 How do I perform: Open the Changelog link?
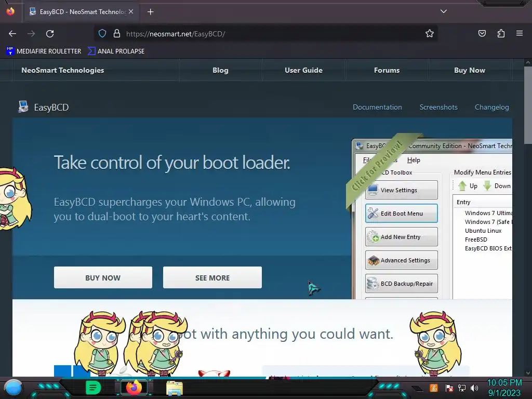[x=491, y=107]
